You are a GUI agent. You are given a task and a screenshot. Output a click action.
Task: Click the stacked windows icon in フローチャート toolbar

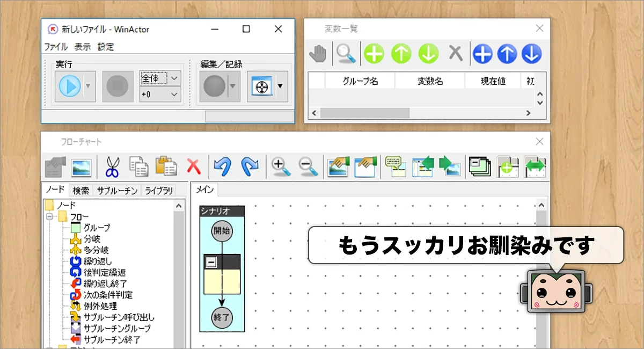click(479, 166)
